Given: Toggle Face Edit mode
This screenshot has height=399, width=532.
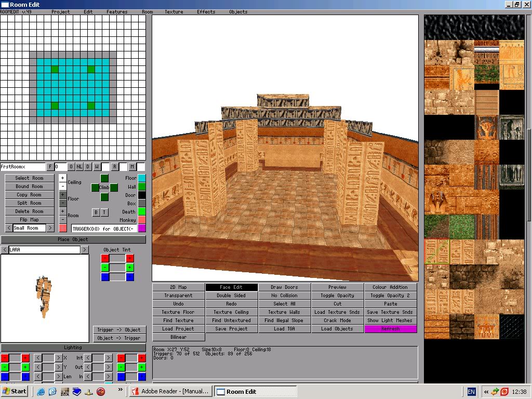Looking at the screenshot, I should point(231,287).
